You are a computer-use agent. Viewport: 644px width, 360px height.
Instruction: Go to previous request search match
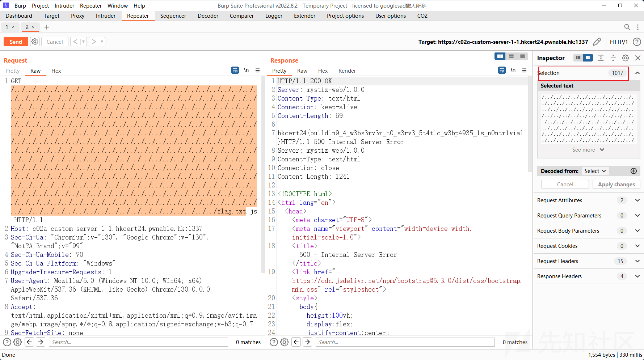coord(30,342)
